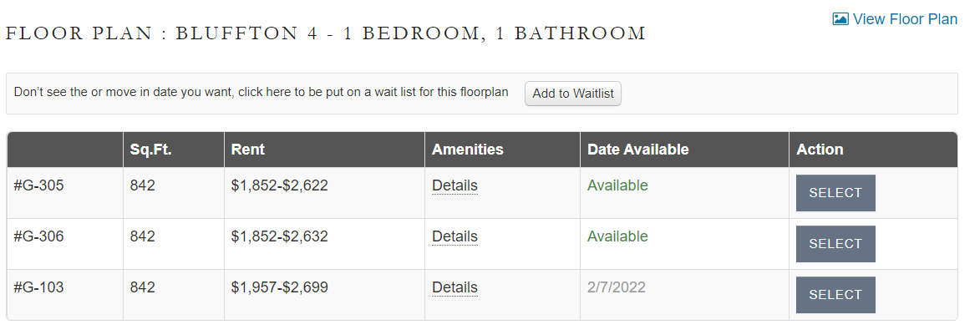Show amenities Details for unit #G-305
Viewport: 980px width, 335px height.
click(x=454, y=185)
